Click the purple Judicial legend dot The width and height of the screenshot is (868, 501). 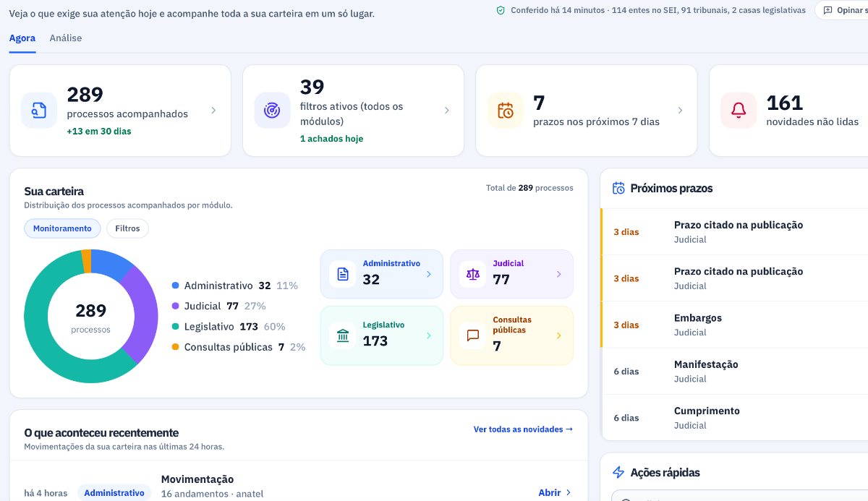175,306
